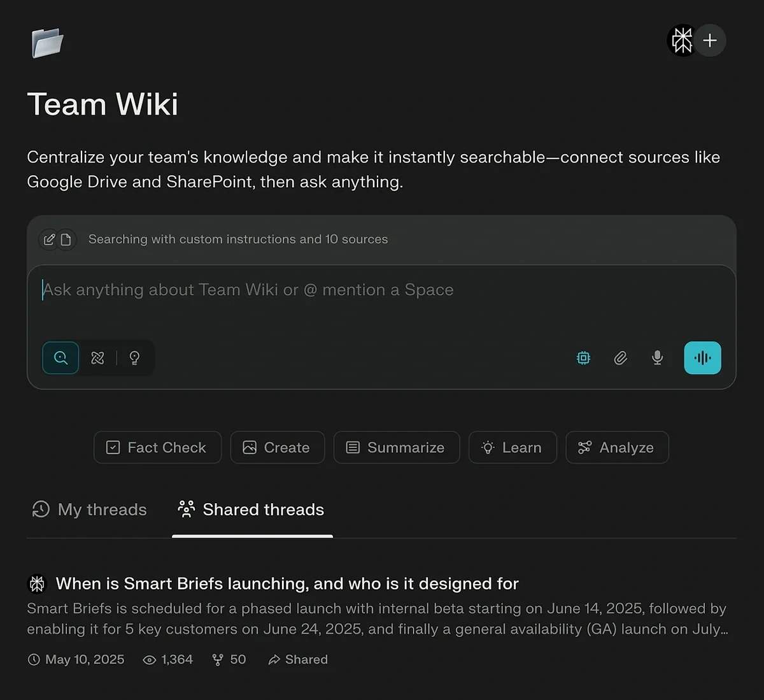The height and width of the screenshot is (700, 764).
Task: Click the Perplexity avatar in top right
Action: click(682, 41)
